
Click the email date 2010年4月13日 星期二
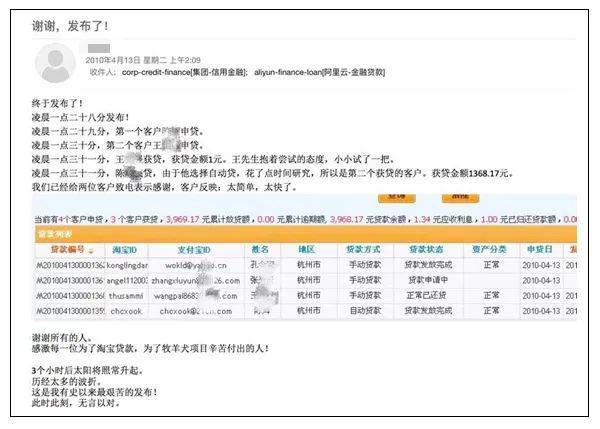[126, 60]
